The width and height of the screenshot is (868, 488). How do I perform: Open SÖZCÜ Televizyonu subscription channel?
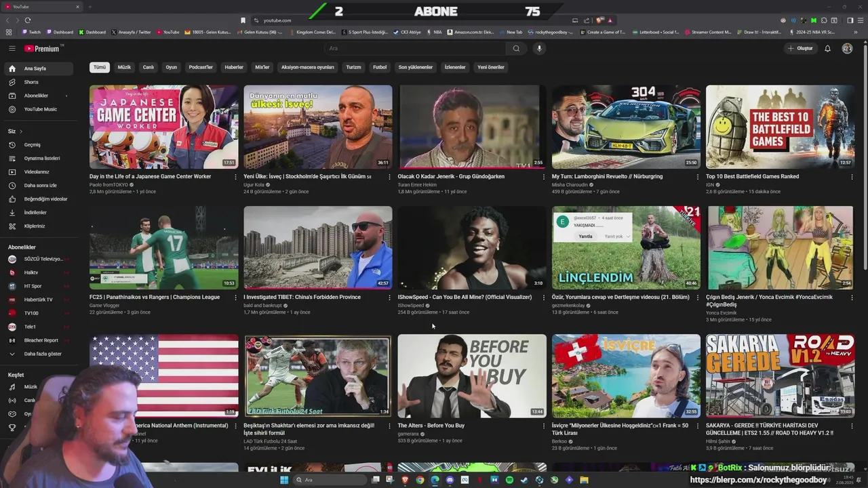[39, 259]
